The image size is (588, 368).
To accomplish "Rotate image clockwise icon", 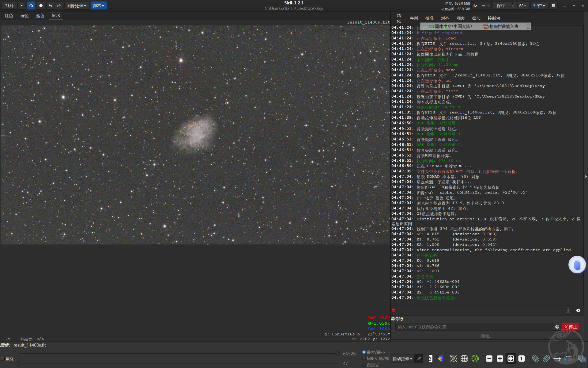I will coord(546,358).
